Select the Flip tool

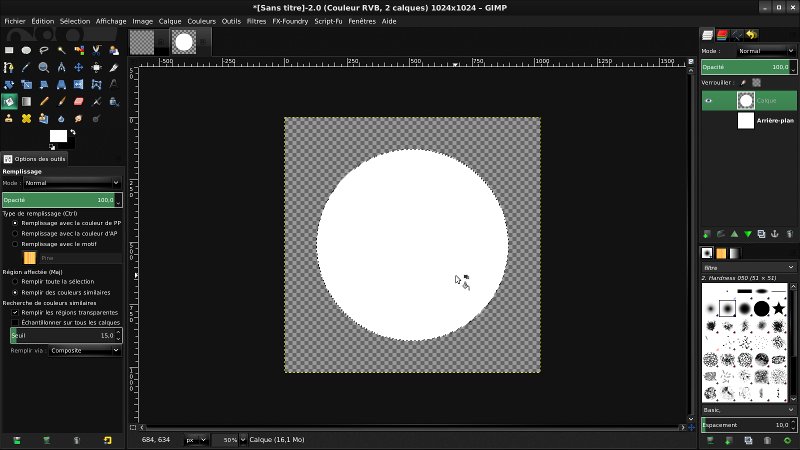pos(79,85)
